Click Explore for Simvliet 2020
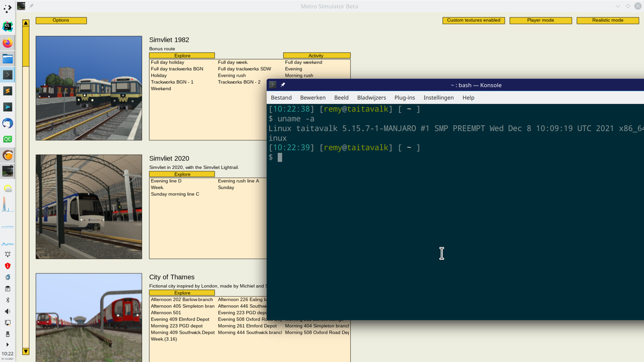Image resolution: width=644 pixels, height=362 pixels. point(182,174)
